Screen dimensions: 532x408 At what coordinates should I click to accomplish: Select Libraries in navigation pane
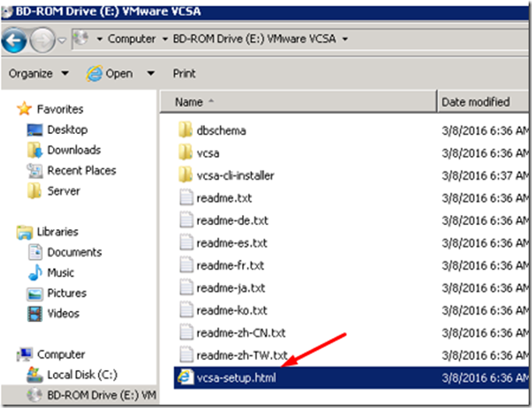57,232
